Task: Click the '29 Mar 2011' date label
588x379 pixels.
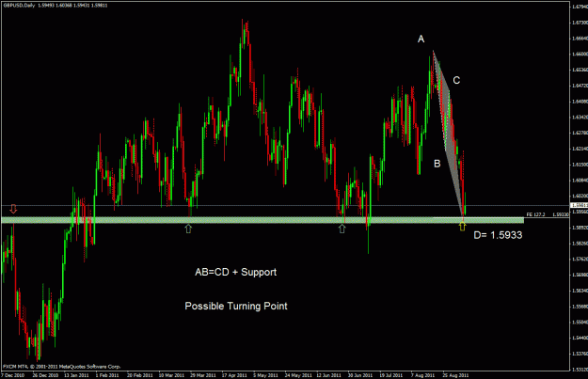Action: point(203,375)
